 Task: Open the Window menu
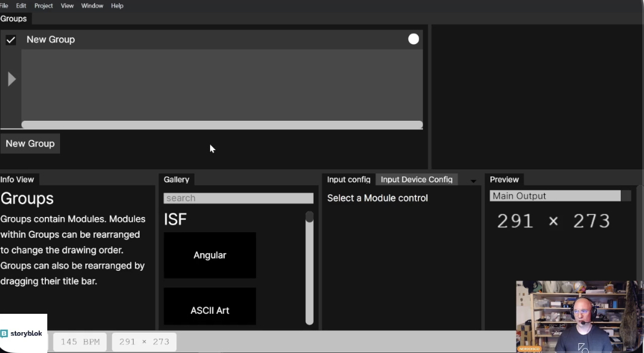point(92,6)
